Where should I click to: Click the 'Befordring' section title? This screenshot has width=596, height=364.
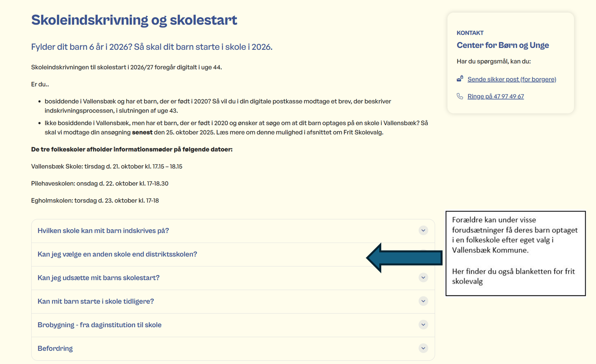coord(55,349)
